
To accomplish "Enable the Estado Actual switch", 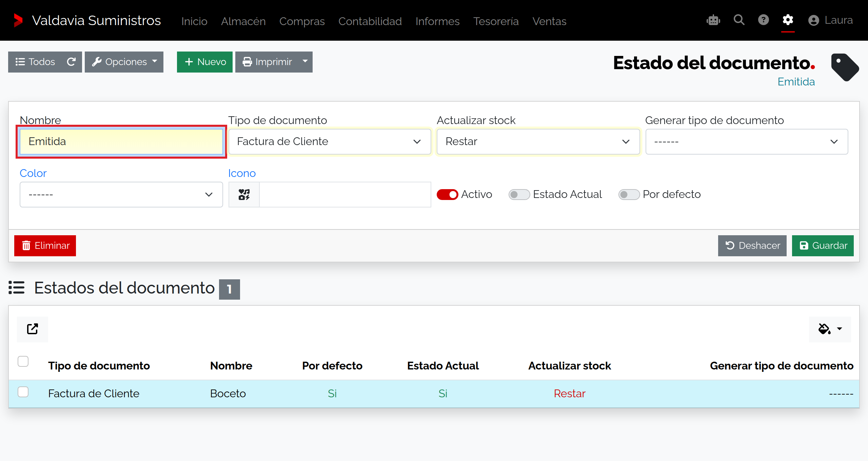I will coord(519,195).
